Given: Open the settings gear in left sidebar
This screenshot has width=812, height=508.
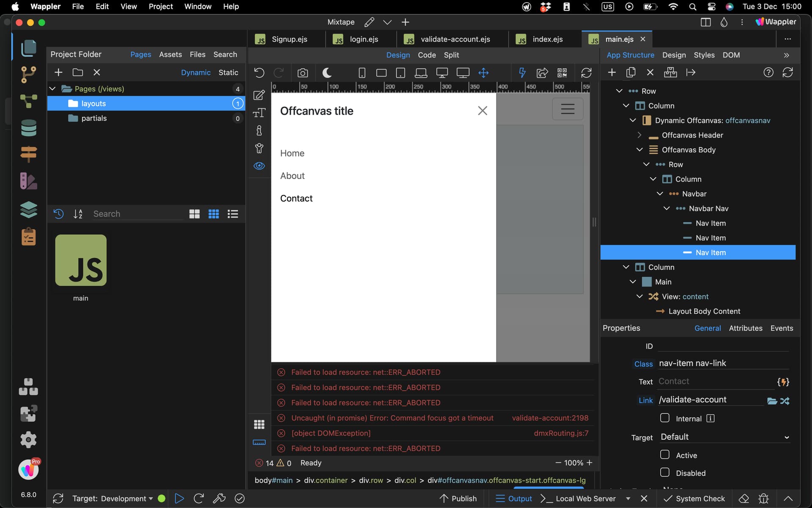Looking at the screenshot, I should click(28, 439).
